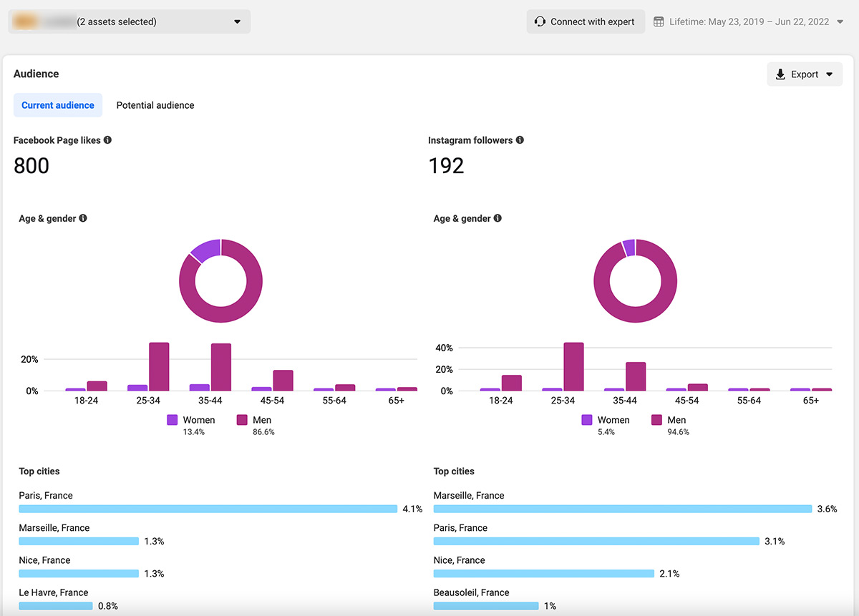
Task: Click the download icon on Export button
Action: (780, 74)
